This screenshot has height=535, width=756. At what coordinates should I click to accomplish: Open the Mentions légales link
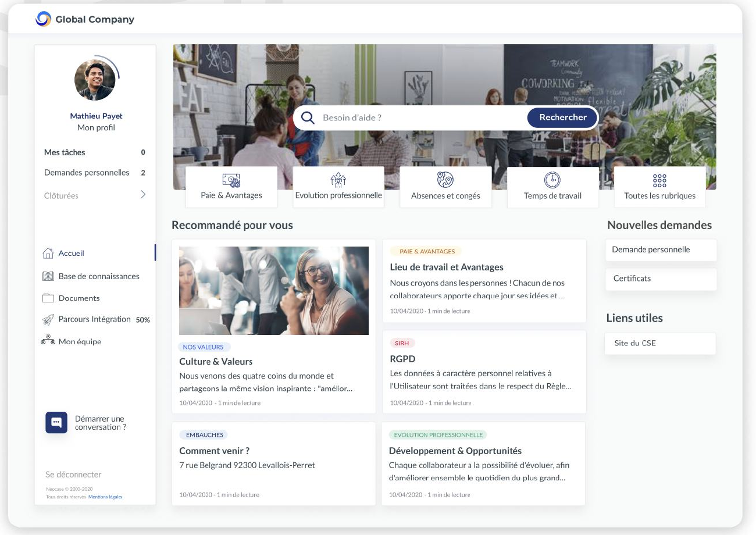105,497
